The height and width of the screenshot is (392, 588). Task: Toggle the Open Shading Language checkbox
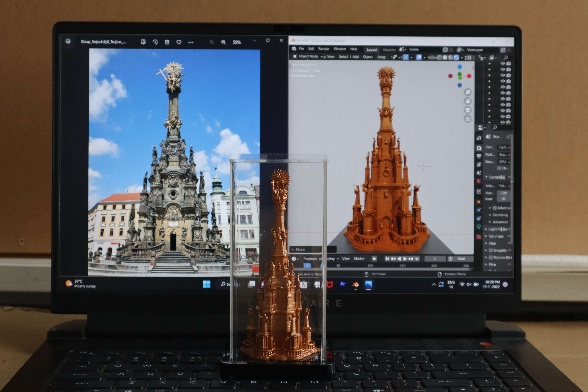tap(499, 168)
